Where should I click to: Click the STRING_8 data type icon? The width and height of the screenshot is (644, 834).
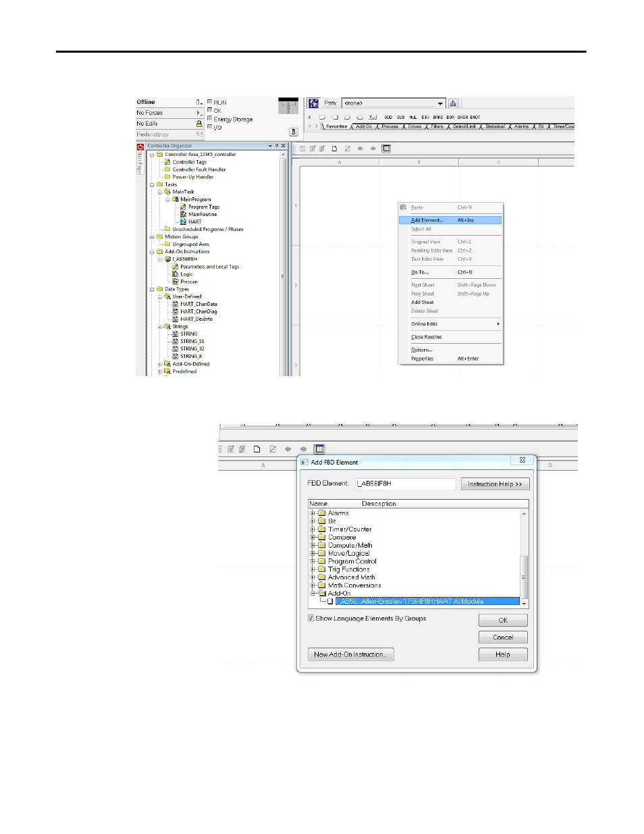[x=176, y=356]
